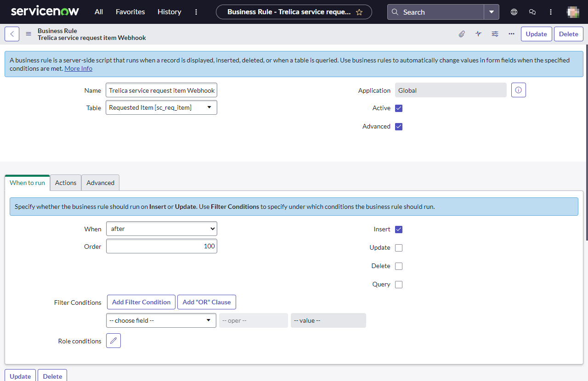The image size is (588, 381).
Task: Open the header overflow vertical dots
Action: click(x=551, y=12)
